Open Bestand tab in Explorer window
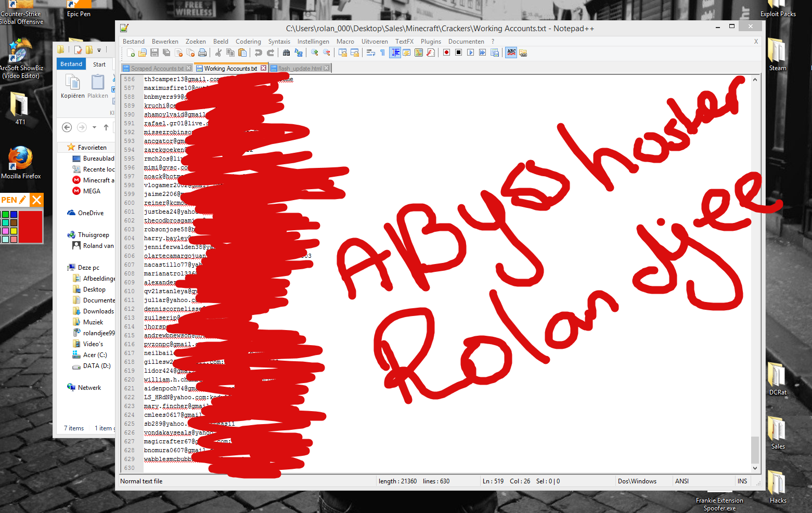Viewport: 812px width, 513px height. [x=71, y=64]
